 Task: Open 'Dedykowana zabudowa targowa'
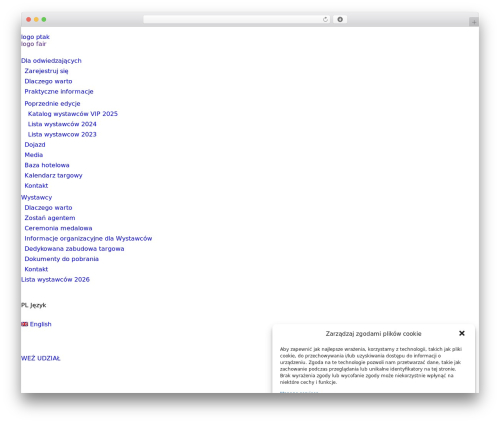pos(74,249)
